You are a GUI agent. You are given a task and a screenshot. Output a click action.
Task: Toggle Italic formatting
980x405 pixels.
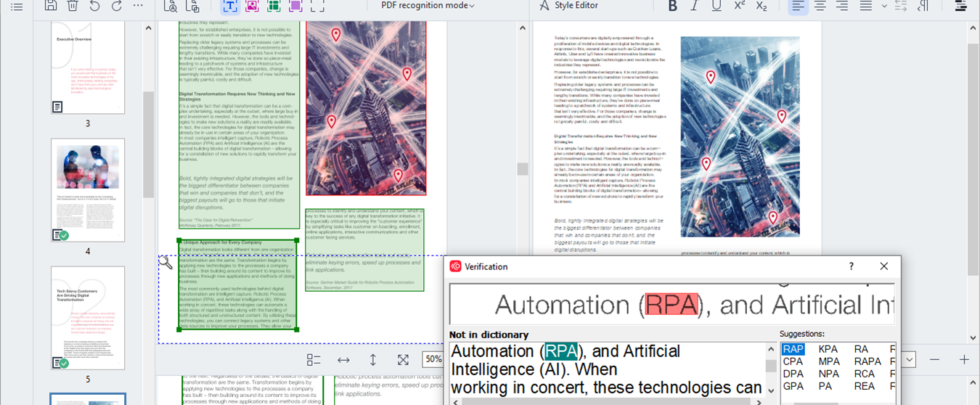click(694, 6)
